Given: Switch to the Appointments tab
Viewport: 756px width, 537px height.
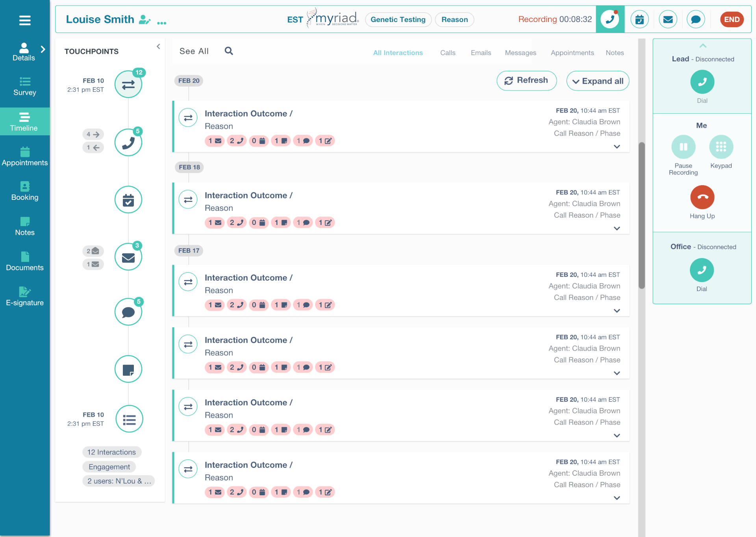Looking at the screenshot, I should [572, 53].
